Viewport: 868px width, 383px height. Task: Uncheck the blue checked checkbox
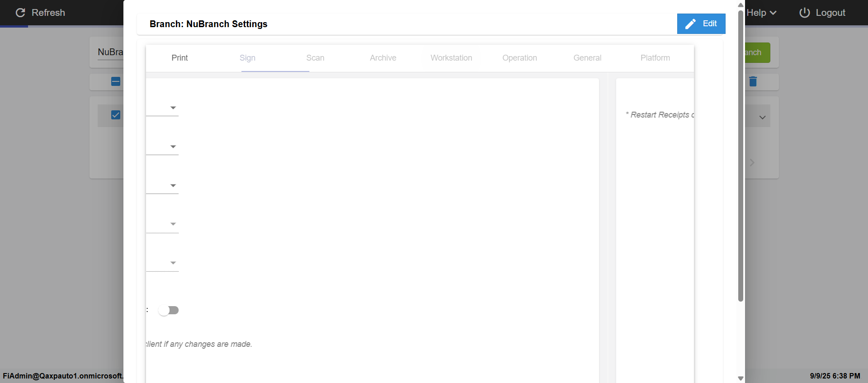pos(116,115)
